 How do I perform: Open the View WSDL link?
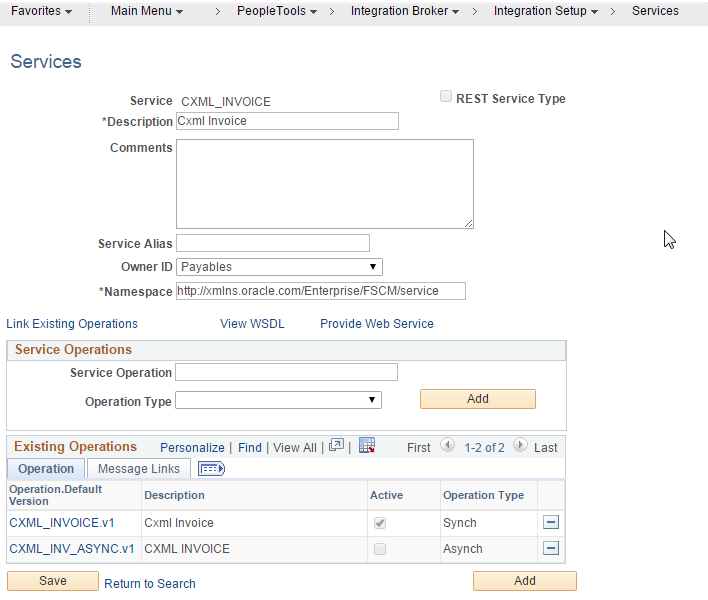coord(252,324)
